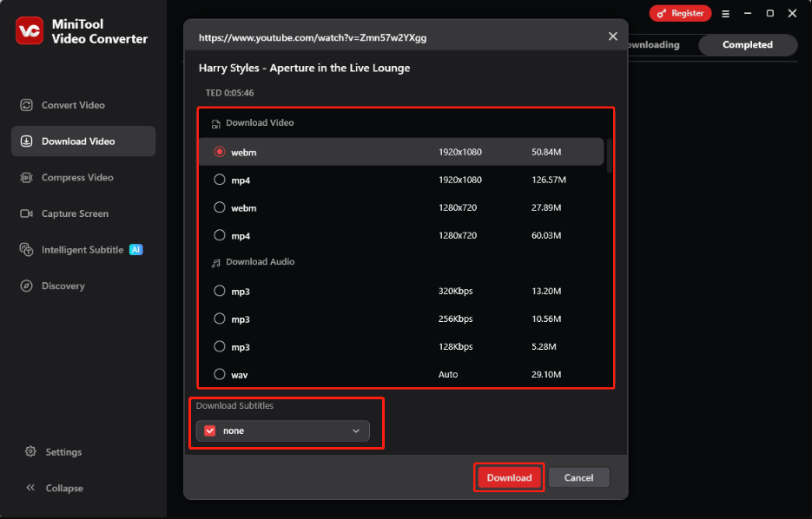
Task: Click the AI badge beside Intelligent Subtitle
Action: [x=135, y=249]
